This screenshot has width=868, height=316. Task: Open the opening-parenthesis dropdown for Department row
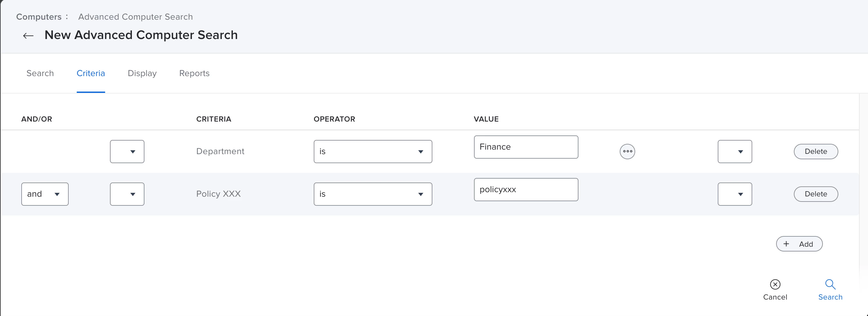[x=127, y=152]
